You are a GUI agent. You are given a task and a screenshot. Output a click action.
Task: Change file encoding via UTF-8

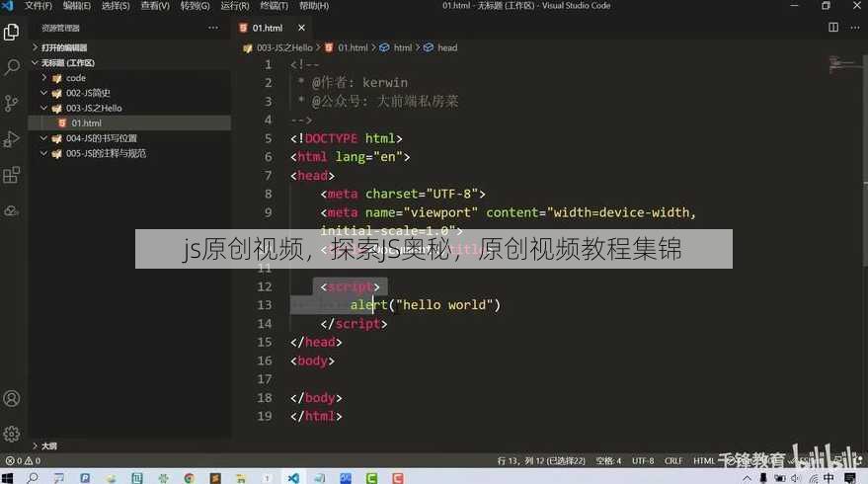(643, 460)
